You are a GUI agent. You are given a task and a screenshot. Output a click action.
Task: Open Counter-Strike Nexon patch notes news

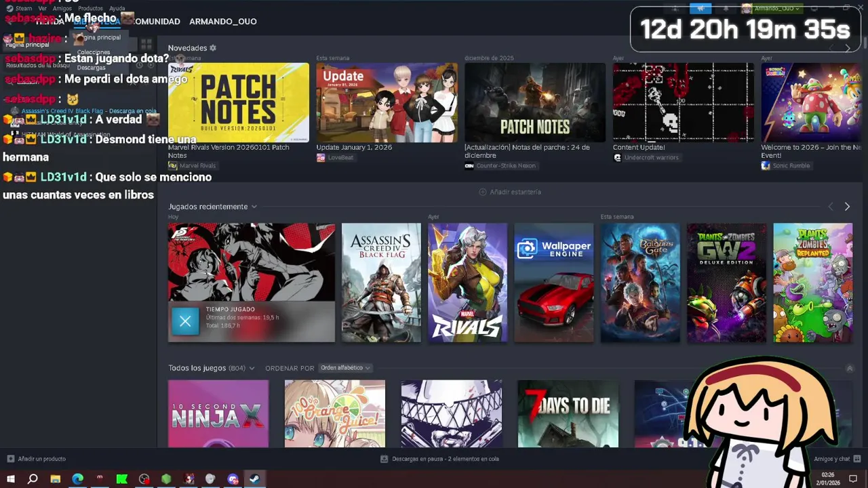click(527, 151)
